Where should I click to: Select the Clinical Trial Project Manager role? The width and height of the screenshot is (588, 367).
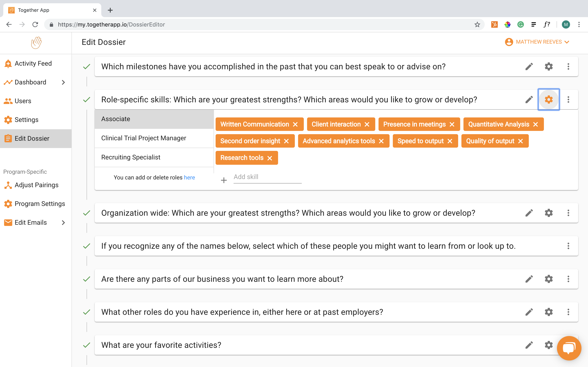click(144, 138)
